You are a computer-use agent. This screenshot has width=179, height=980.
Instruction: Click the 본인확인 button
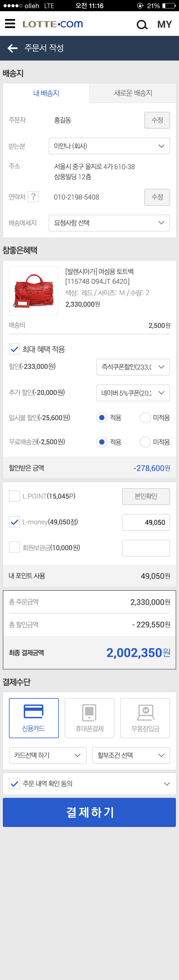point(145,496)
